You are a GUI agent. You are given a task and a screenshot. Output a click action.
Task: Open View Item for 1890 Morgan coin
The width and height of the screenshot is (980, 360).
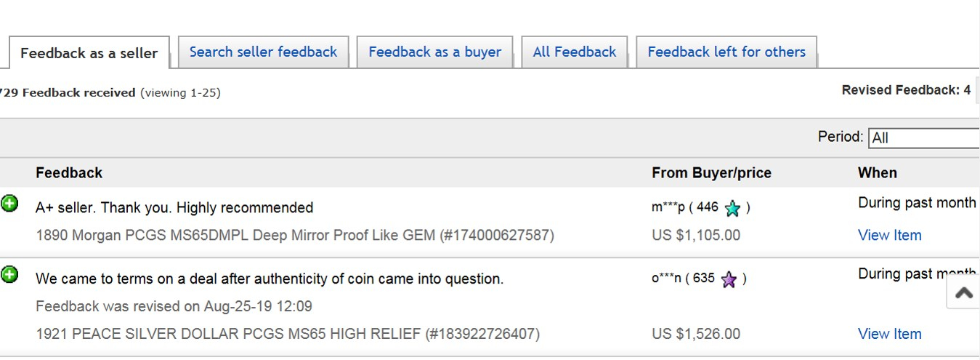point(889,235)
